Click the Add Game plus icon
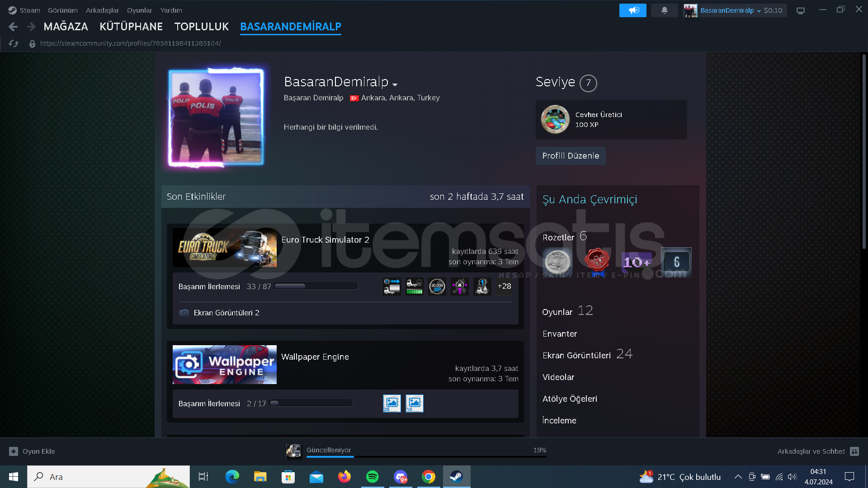868x488 pixels. (x=14, y=451)
